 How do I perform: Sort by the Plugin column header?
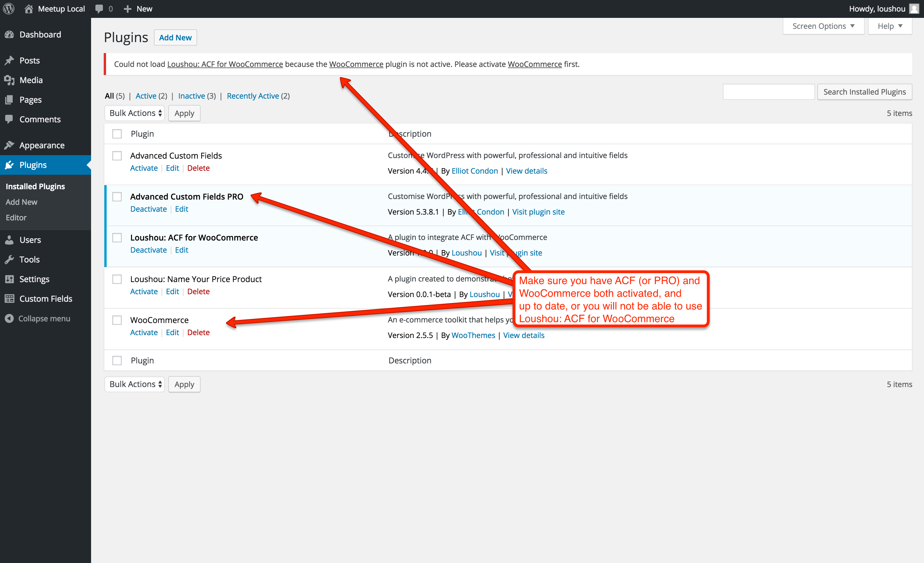tap(142, 134)
